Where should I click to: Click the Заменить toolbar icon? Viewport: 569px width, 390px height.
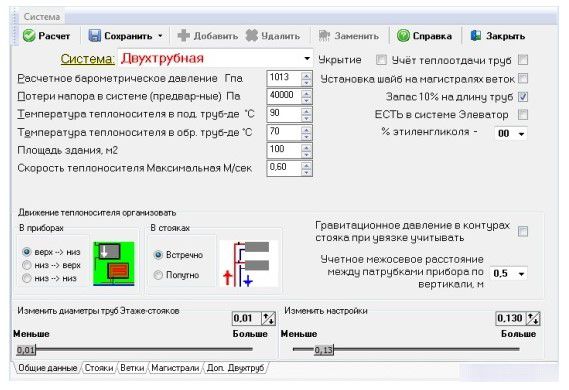(x=324, y=36)
